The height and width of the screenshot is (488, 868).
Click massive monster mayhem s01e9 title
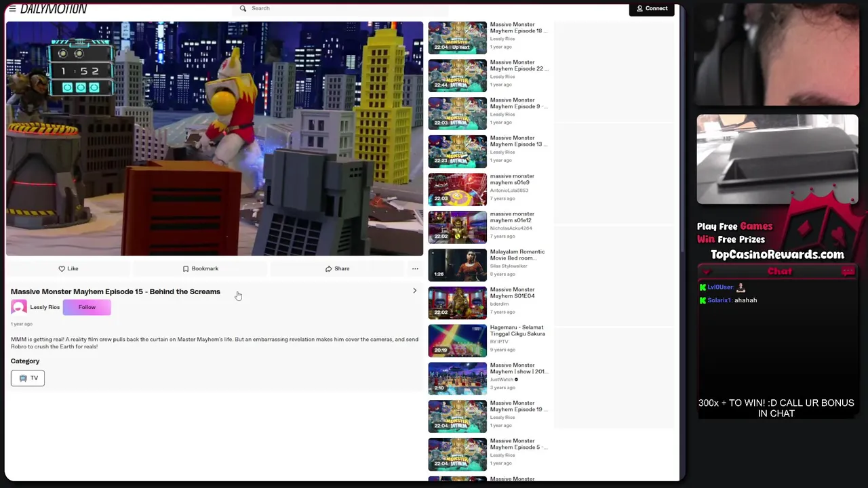[512, 180]
